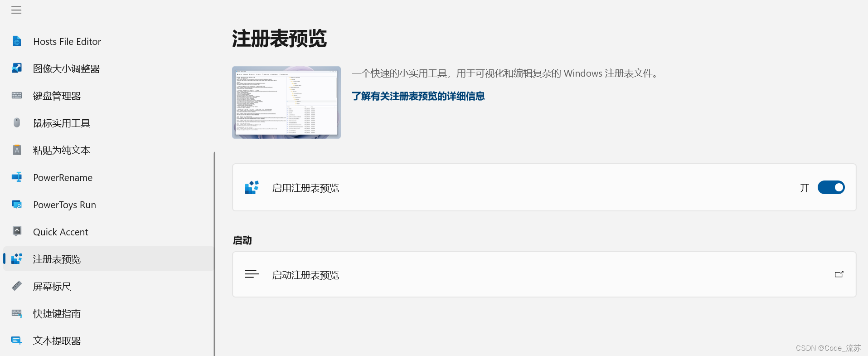Click the 鼠标实用工具 mouse icon

17,123
